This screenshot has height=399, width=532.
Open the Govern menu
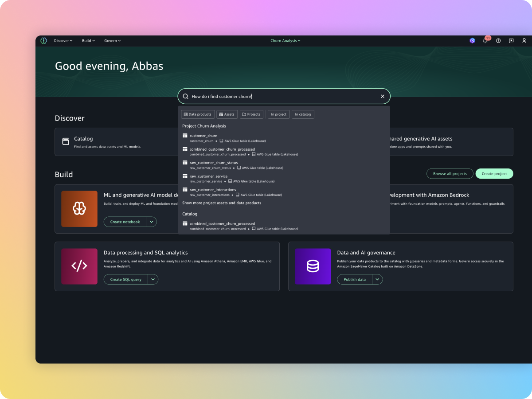112,41
